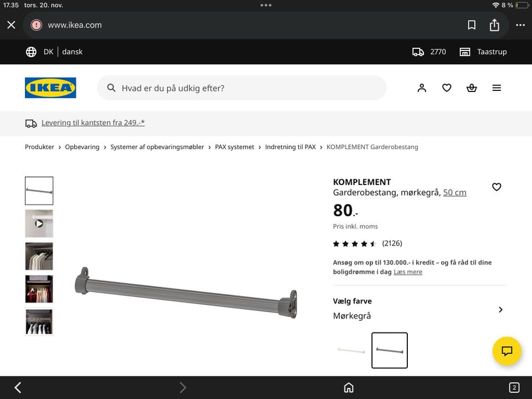Go back with browser back arrow
The width and height of the screenshot is (532, 399).
[18, 387]
